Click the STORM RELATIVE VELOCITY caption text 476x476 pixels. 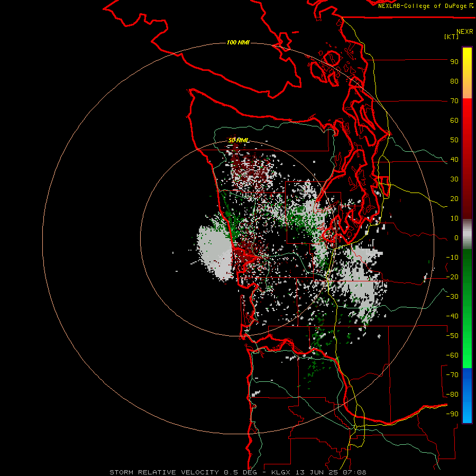click(x=164, y=472)
